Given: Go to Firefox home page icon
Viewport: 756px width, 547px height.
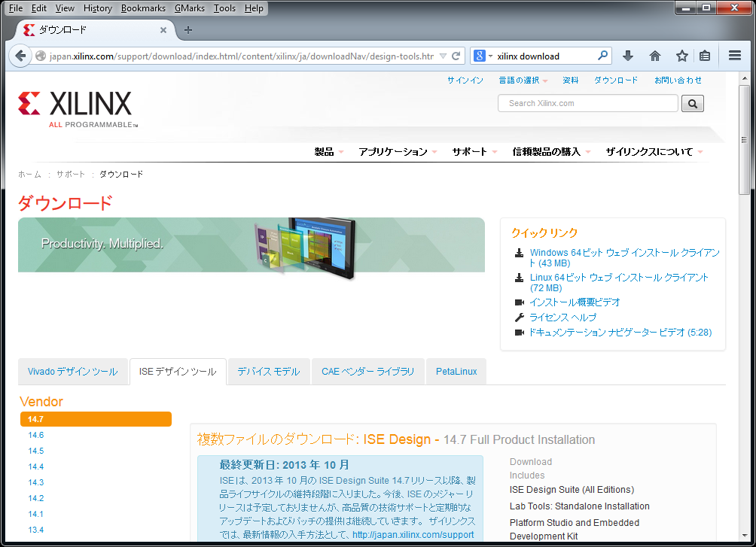Looking at the screenshot, I should (x=655, y=56).
